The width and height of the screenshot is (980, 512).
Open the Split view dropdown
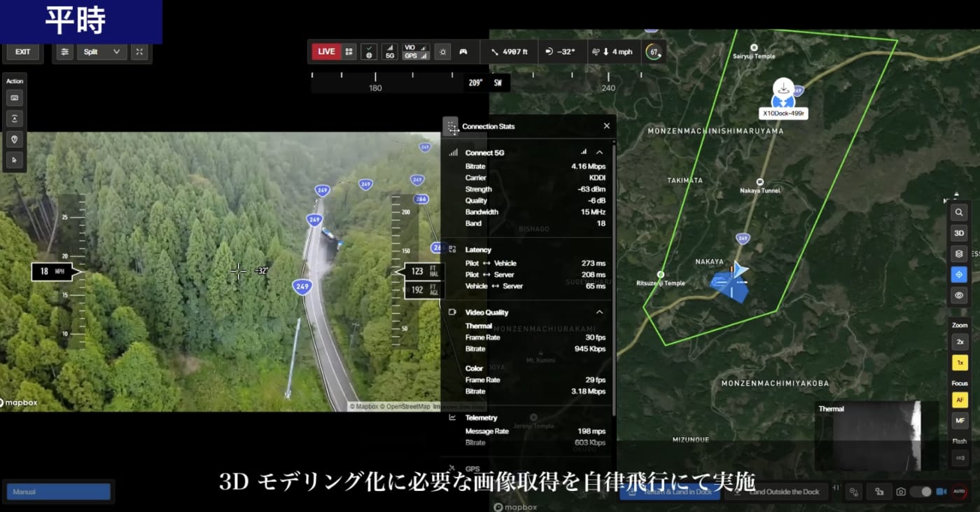(101, 51)
